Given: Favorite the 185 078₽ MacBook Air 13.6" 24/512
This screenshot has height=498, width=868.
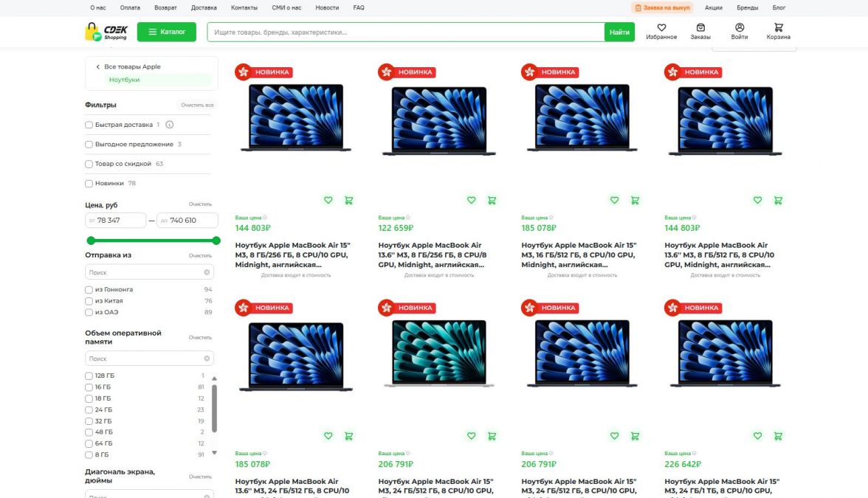Looking at the screenshot, I should tap(328, 436).
